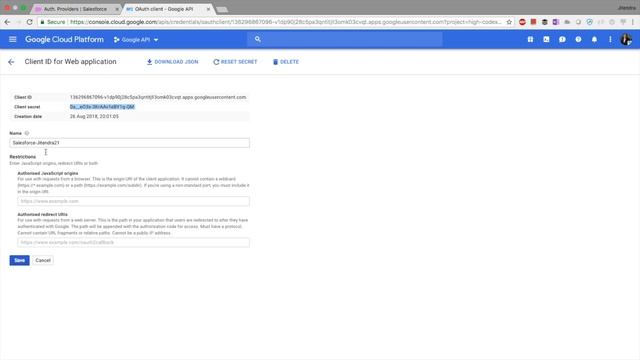The width and height of the screenshot is (640, 360).
Task: Open Chrome's three-dot menu
Action: [x=633, y=22]
